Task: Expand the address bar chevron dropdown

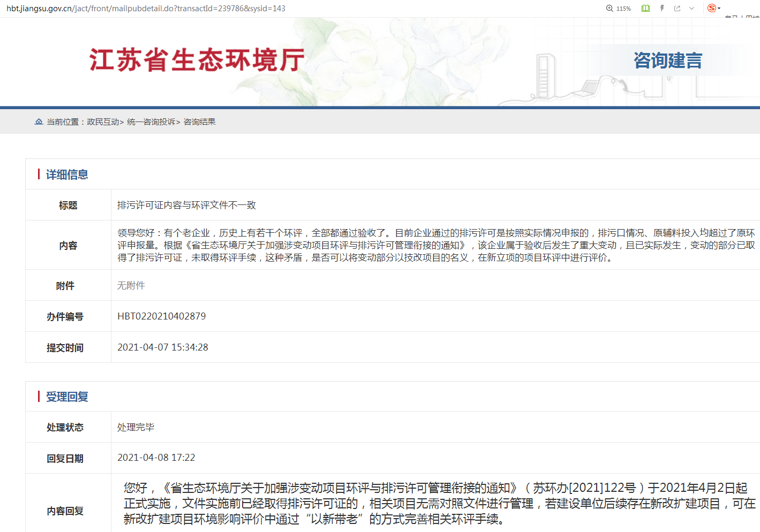Action: tap(691, 9)
